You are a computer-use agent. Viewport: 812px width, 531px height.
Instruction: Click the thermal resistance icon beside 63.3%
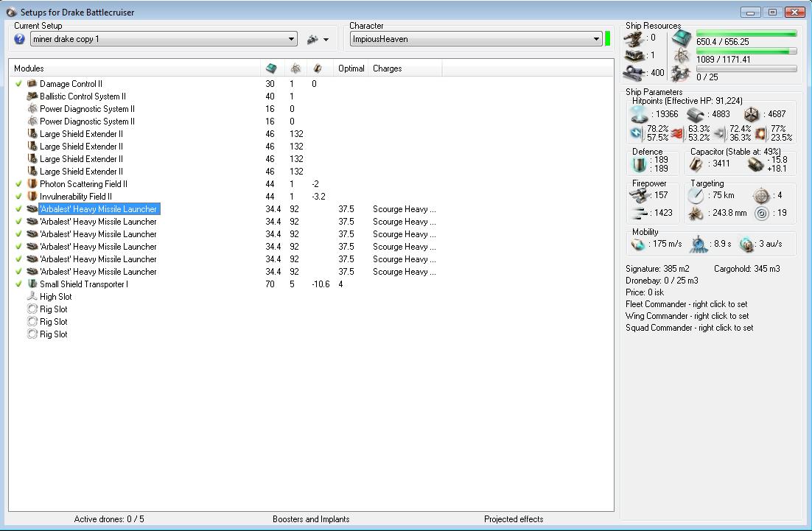pyautogui.click(x=679, y=133)
